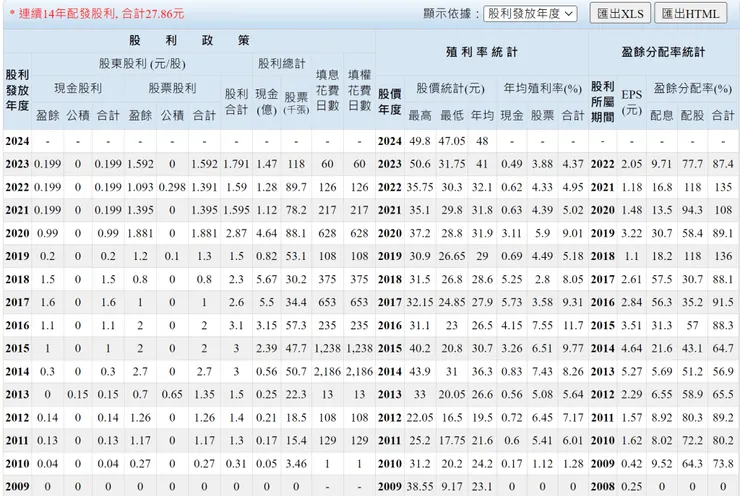Select year 2015 in dividend year column

pos(17,348)
